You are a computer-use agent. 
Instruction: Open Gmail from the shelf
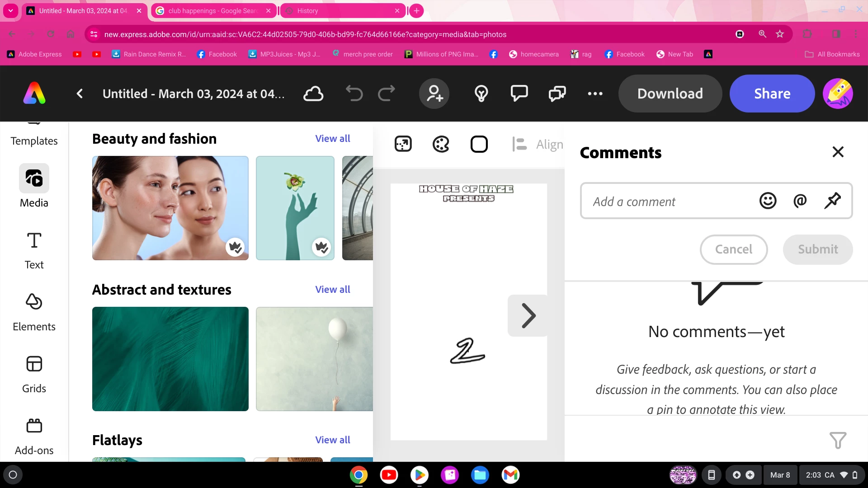coord(510,475)
